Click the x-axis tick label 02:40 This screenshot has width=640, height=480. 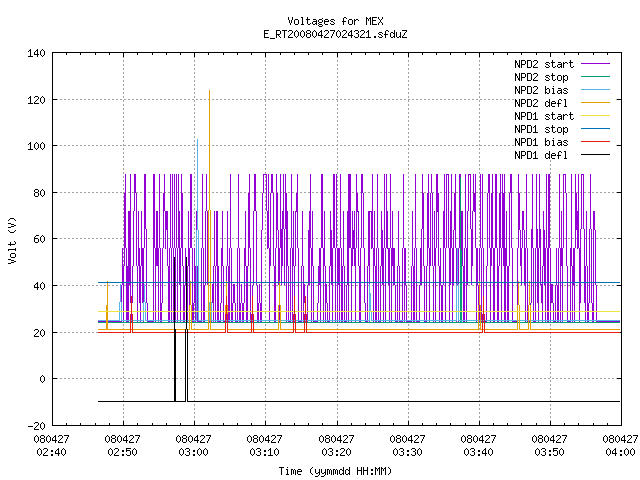pyautogui.click(x=51, y=452)
